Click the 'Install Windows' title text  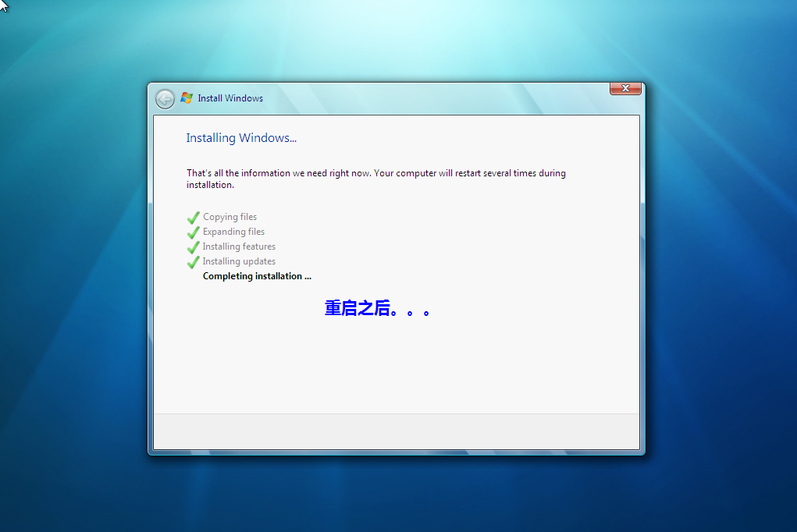pyautogui.click(x=230, y=98)
